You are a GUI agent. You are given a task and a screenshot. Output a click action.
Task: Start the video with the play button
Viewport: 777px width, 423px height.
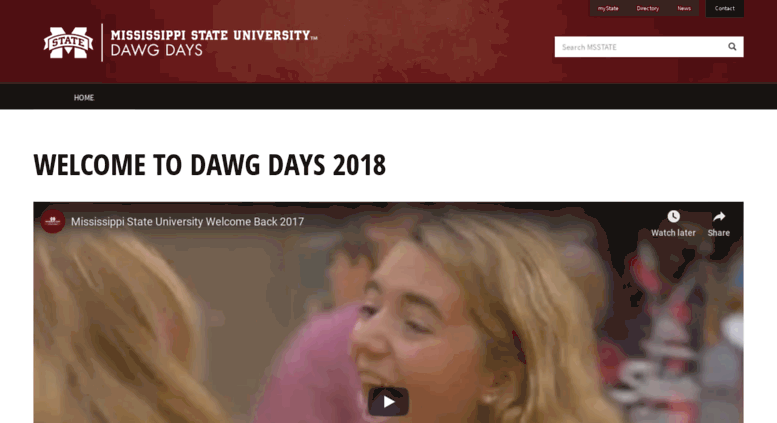(388, 401)
